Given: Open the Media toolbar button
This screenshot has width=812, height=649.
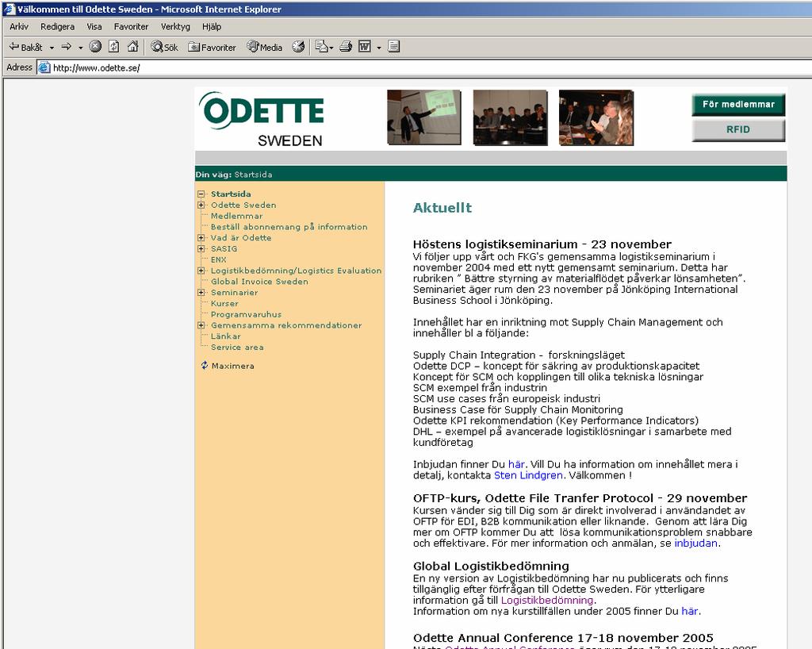Looking at the screenshot, I should pos(265,47).
